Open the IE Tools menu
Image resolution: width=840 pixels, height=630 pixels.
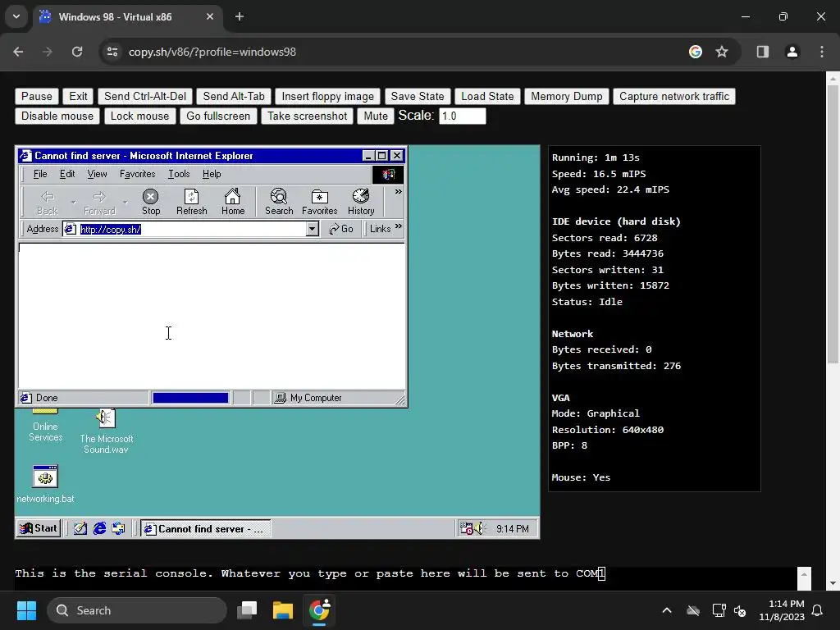coord(179,174)
